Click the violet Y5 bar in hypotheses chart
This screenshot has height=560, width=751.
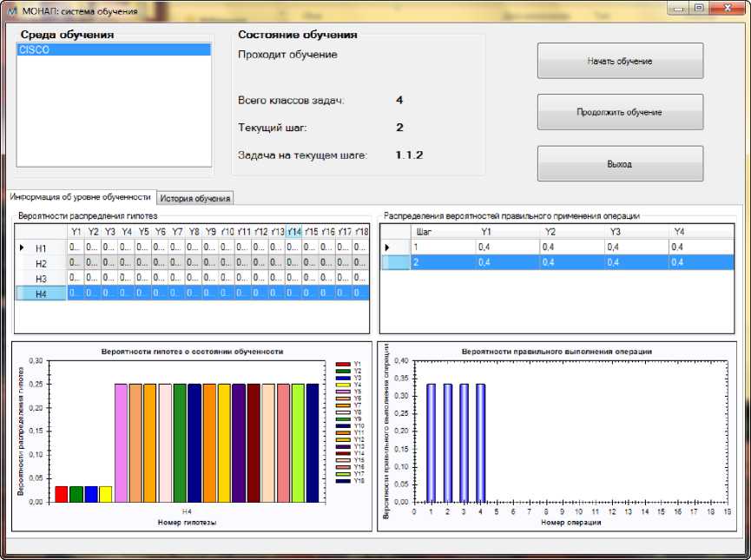[x=121, y=443]
